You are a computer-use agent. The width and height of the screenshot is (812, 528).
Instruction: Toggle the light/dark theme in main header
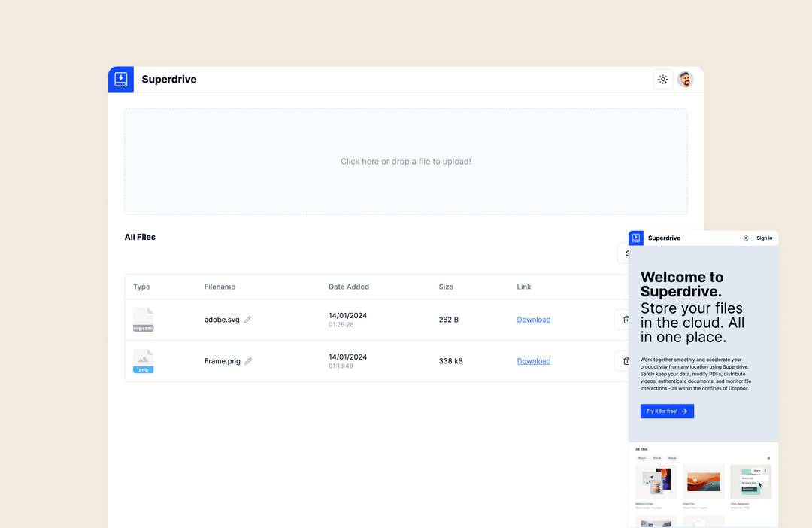point(662,80)
